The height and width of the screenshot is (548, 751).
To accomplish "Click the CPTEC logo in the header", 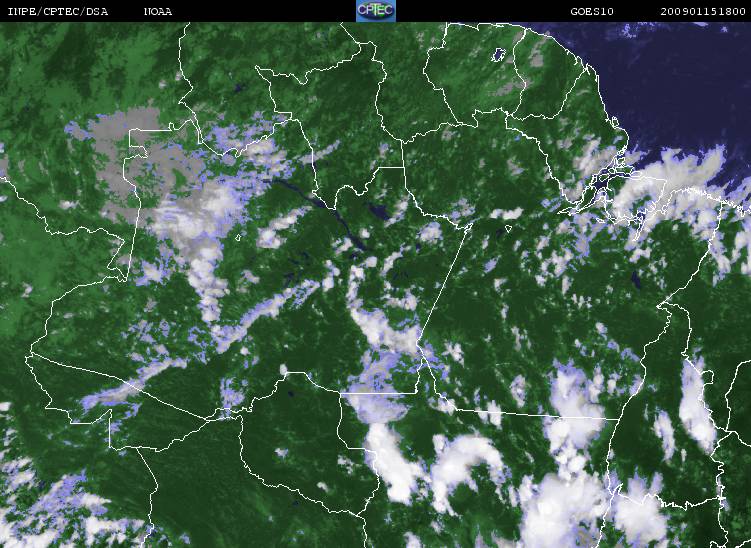I will click(x=376, y=11).
